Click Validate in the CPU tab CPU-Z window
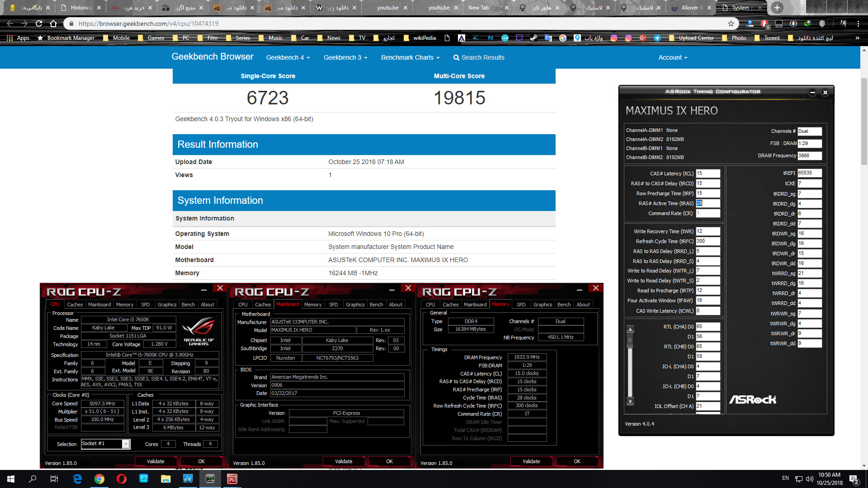Image resolution: width=868 pixels, height=488 pixels. click(x=156, y=461)
